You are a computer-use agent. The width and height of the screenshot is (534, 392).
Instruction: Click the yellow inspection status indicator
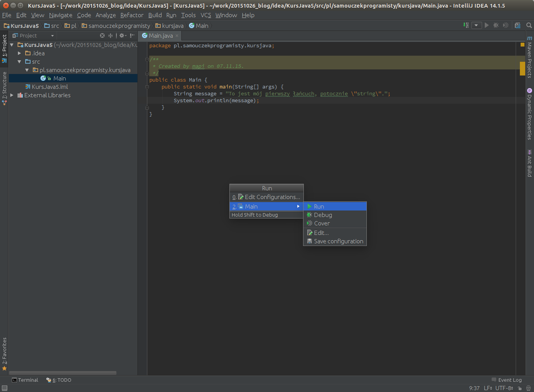[522, 45]
